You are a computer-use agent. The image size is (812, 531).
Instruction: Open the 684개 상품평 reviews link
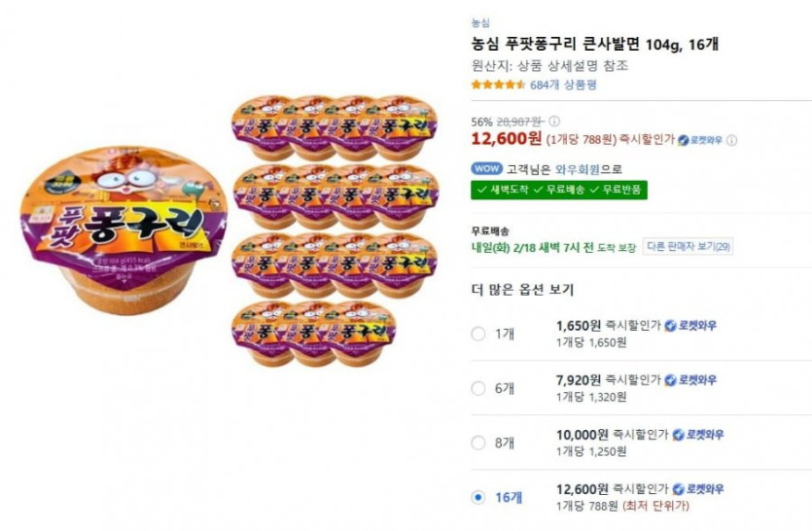tap(563, 85)
